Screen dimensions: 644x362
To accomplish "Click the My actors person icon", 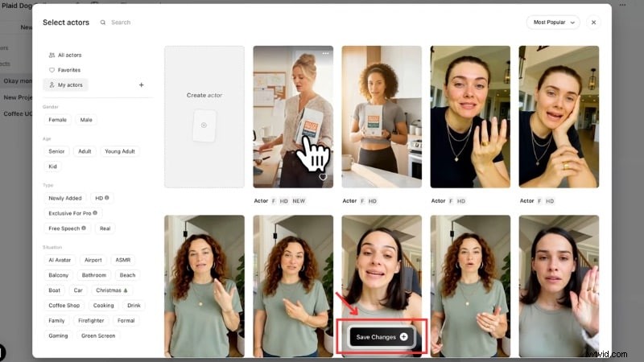I will (52, 85).
